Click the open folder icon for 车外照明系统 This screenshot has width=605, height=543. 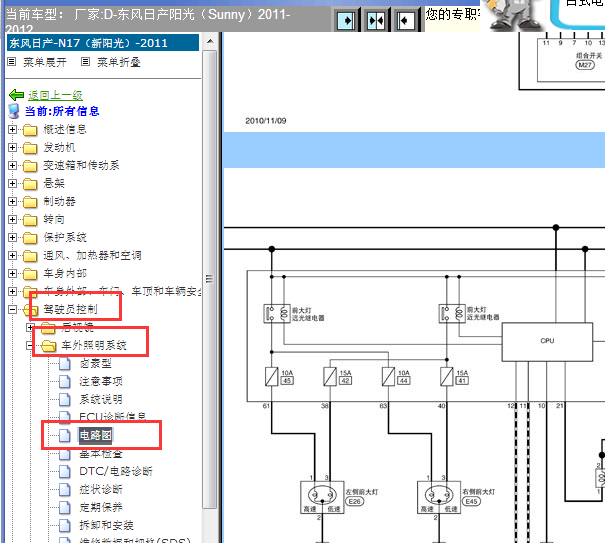[49, 346]
